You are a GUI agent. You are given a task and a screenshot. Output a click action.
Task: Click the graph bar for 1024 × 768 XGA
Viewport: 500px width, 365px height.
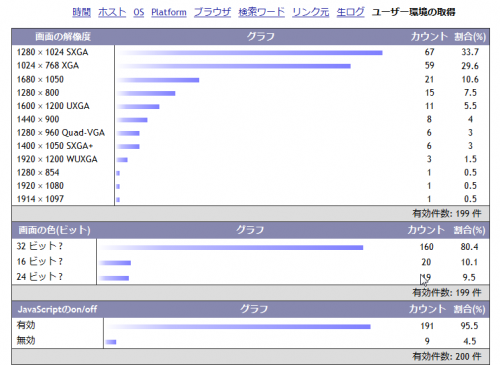[x=234, y=66]
